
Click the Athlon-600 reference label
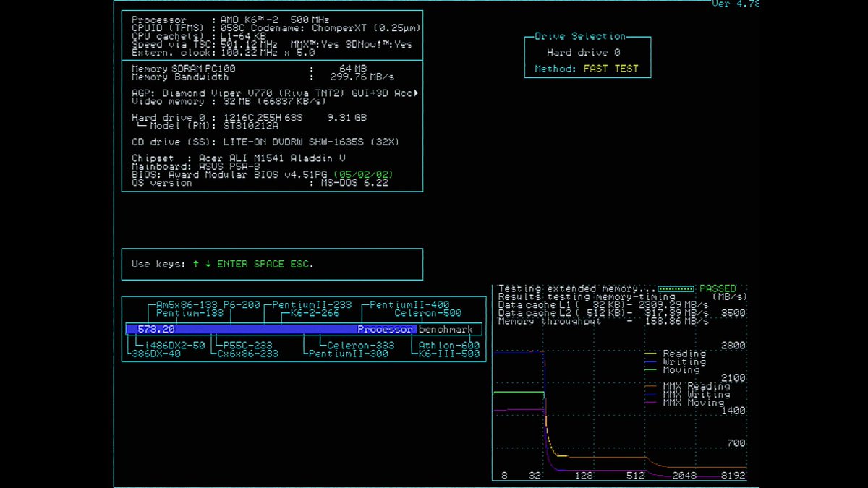(x=449, y=346)
